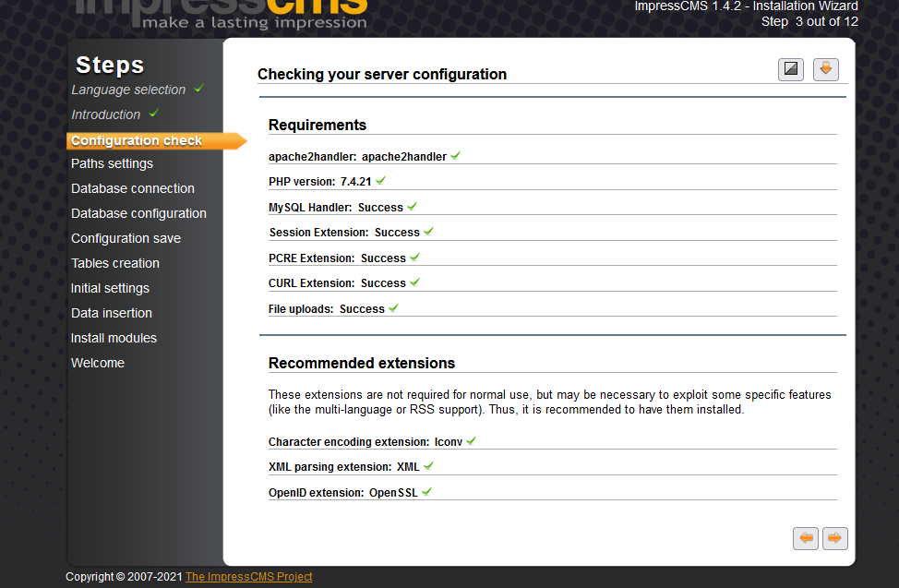Viewport: 899px width, 588px height.
Task: Click the checkmark next to MySQL Handler Success
Action: 412,207
